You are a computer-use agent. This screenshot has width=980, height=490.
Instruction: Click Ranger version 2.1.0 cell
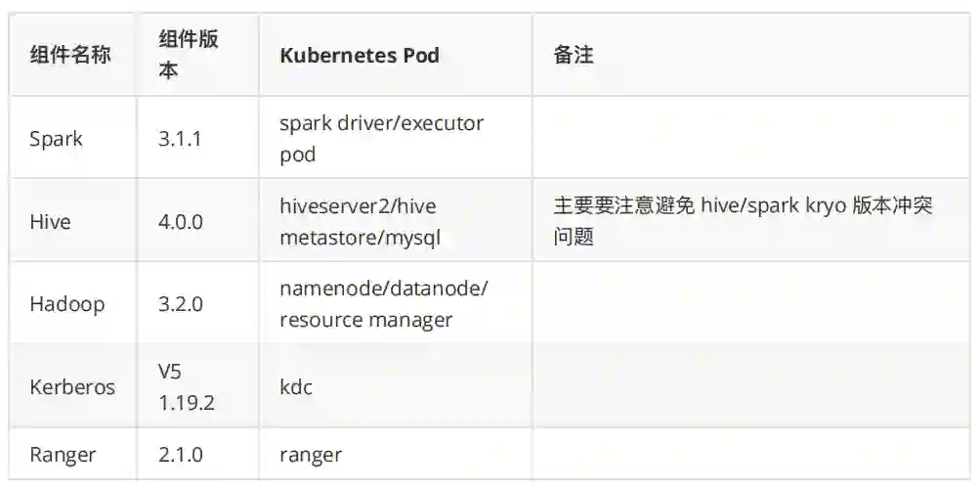(x=181, y=455)
